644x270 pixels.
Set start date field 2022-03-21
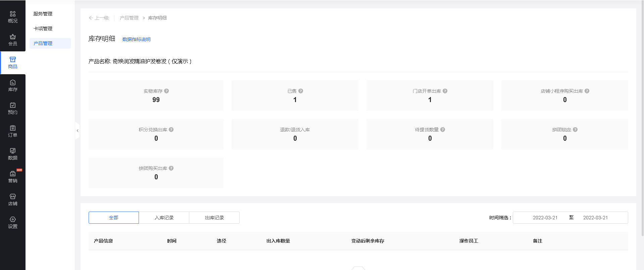(545, 218)
